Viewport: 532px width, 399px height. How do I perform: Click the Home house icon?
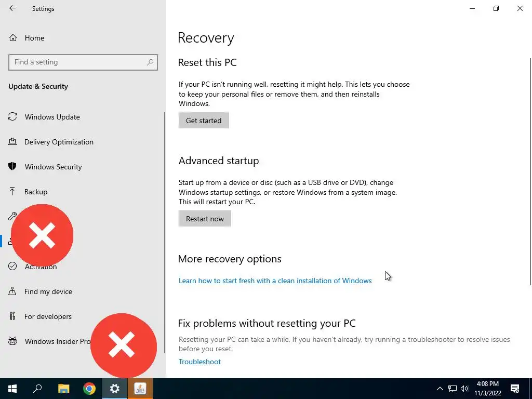pyautogui.click(x=13, y=38)
